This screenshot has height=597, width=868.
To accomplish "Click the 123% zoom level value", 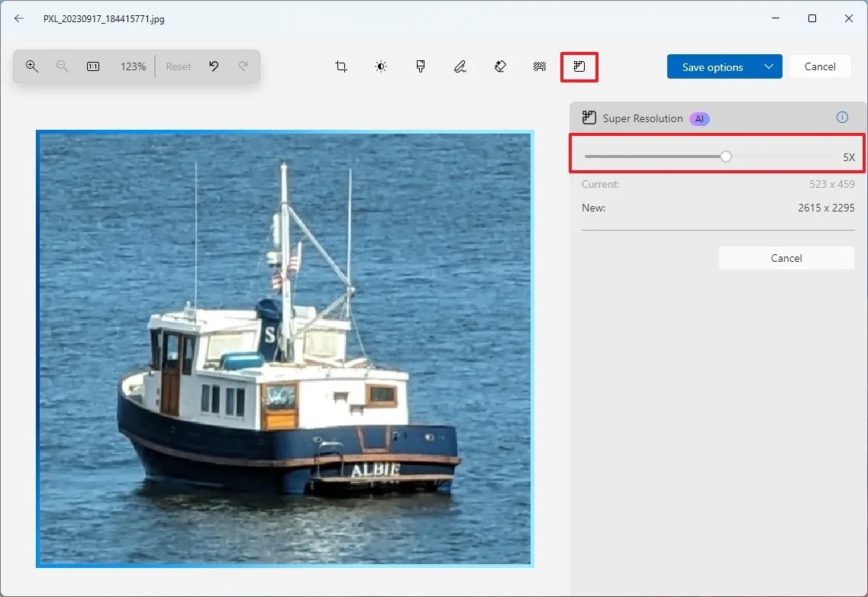I will point(133,66).
